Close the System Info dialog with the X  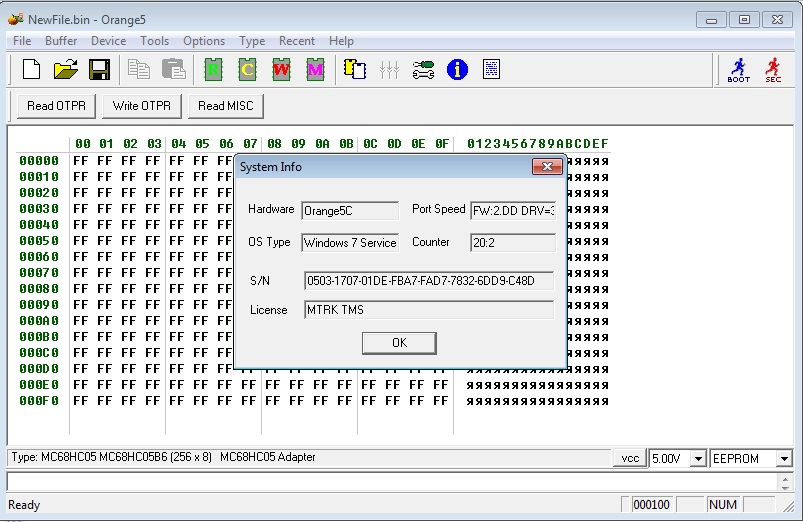click(x=547, y=166)
